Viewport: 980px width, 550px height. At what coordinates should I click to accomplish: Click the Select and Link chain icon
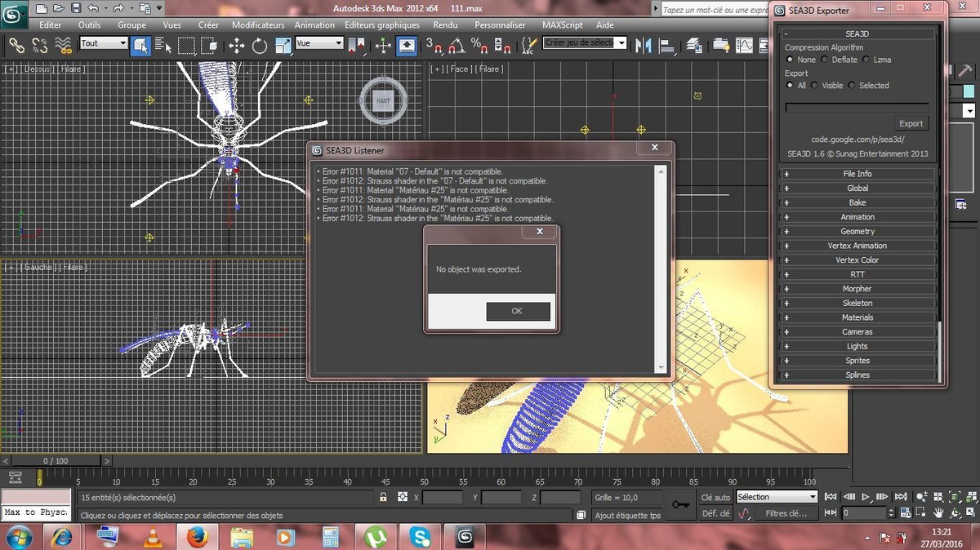(x=16, y=46)
